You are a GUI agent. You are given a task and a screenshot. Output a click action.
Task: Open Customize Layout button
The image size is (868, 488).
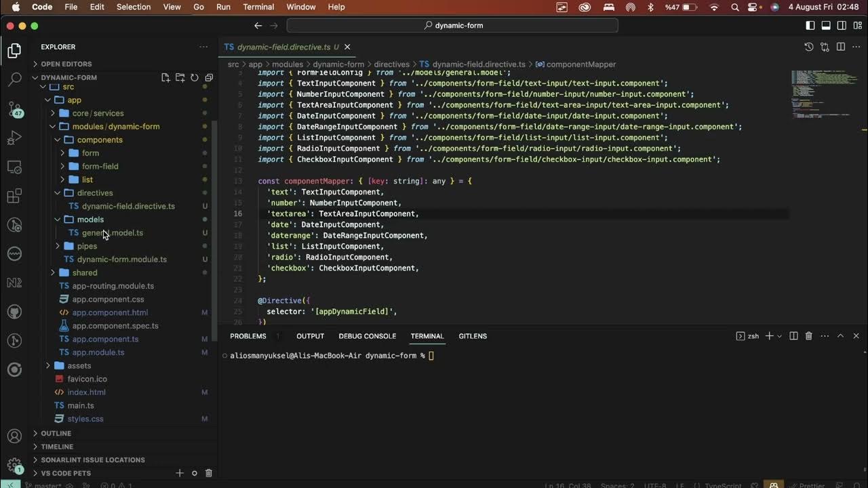(857, 26)
